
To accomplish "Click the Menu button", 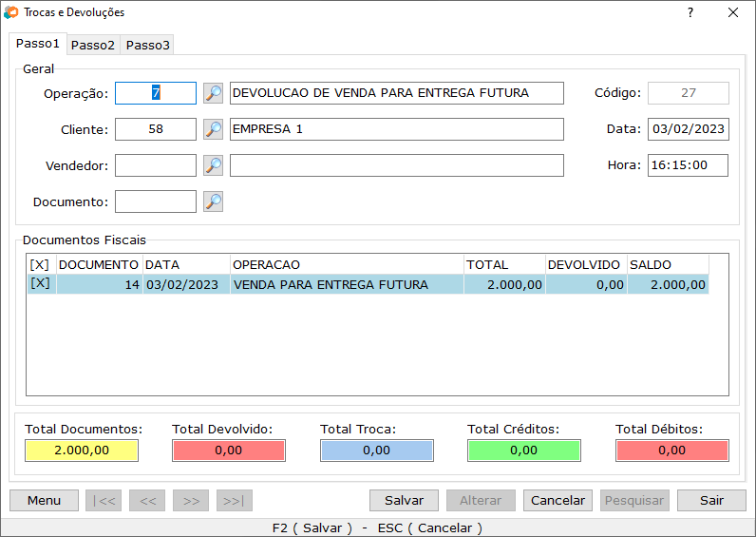I will 44,500.
